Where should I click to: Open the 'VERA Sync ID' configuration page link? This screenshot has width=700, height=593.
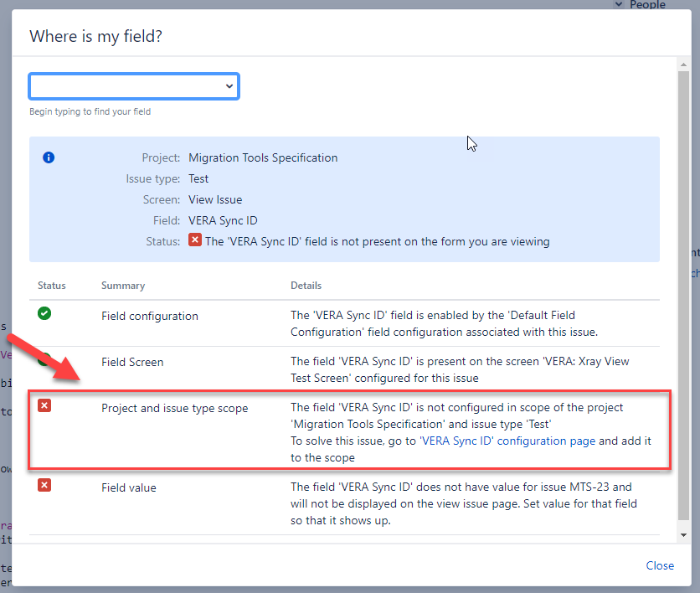(507, 441)
